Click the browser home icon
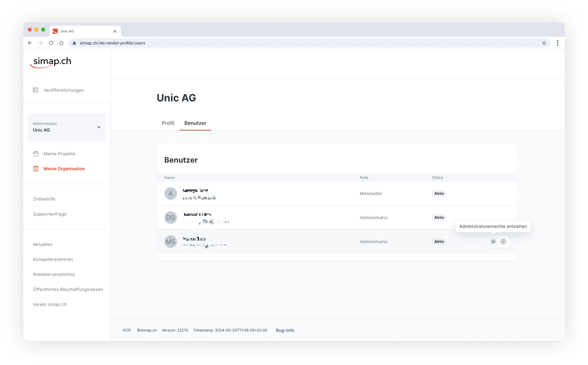Image resolution: width=588 pixels, height=365 pixels. 61,43
